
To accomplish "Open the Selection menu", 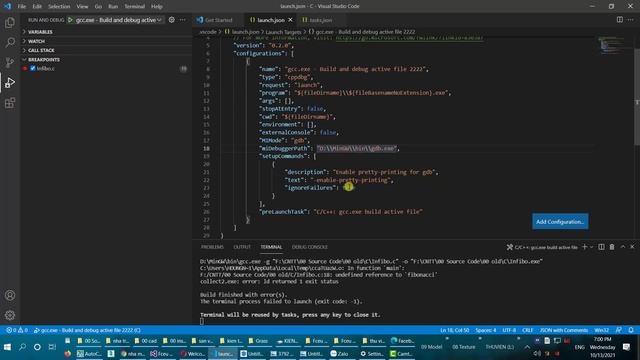I will (59, 7).
